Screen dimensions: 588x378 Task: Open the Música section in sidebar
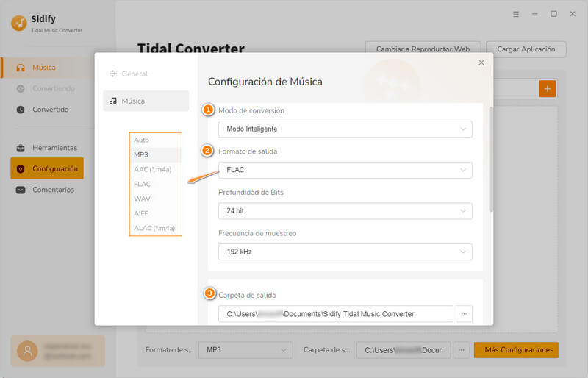tap(48, 68)
